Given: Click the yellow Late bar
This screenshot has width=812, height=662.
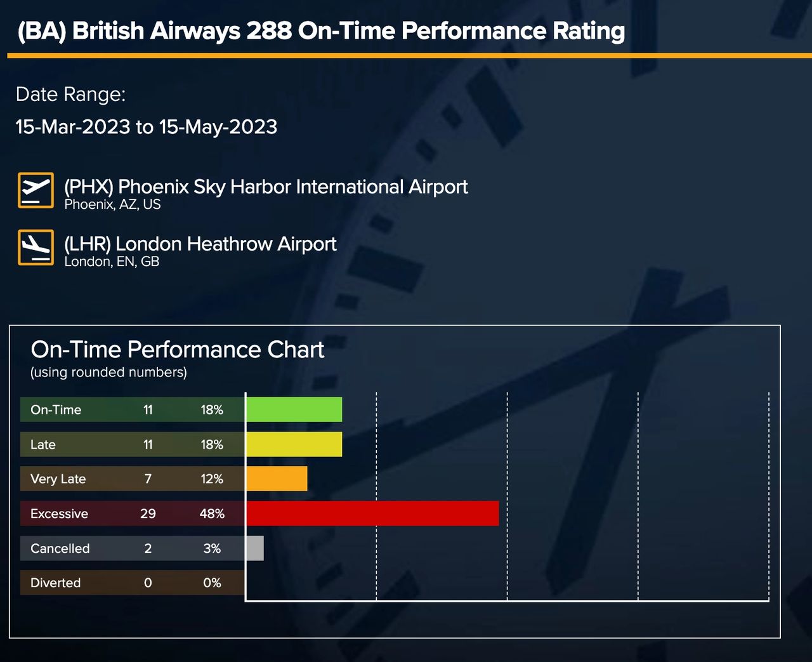Looking at the screenshot, I should tap(294, 444).
